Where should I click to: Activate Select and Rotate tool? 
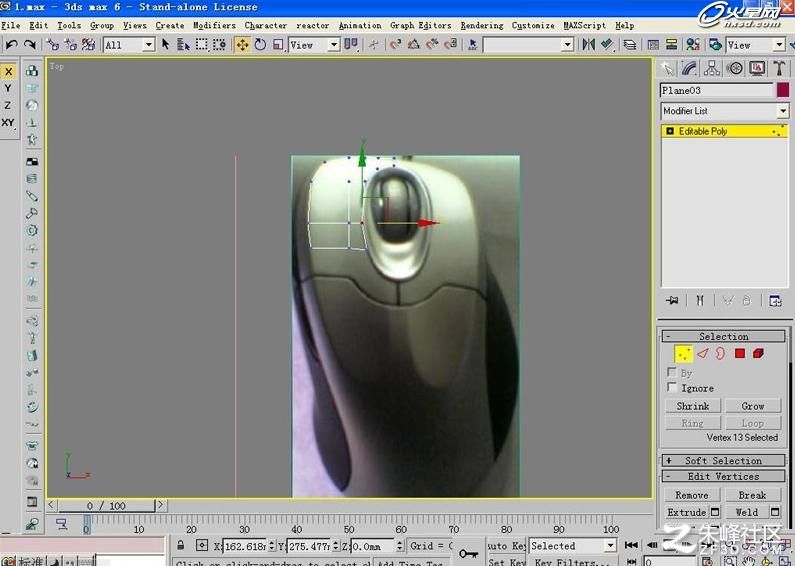(260, 45)
